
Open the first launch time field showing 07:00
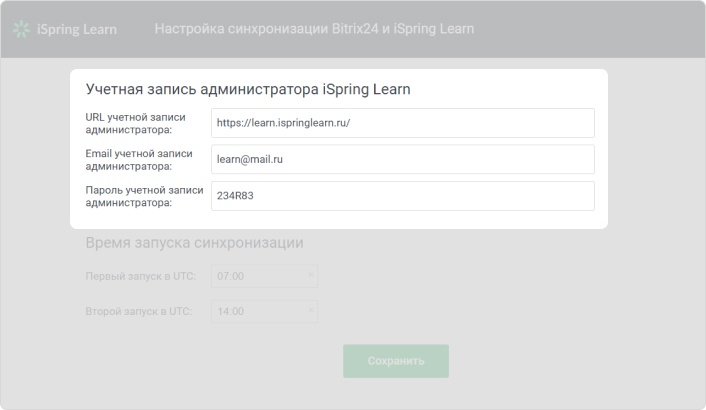pos(264,276)
